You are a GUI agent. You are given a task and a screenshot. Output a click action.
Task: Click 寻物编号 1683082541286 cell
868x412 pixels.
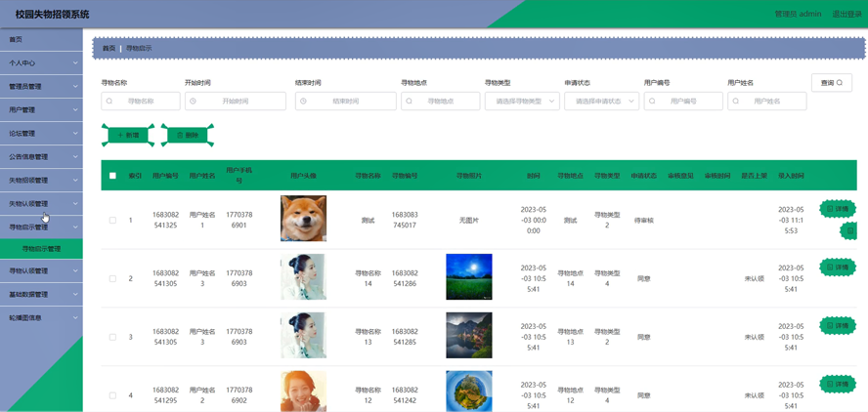point(405,278)
